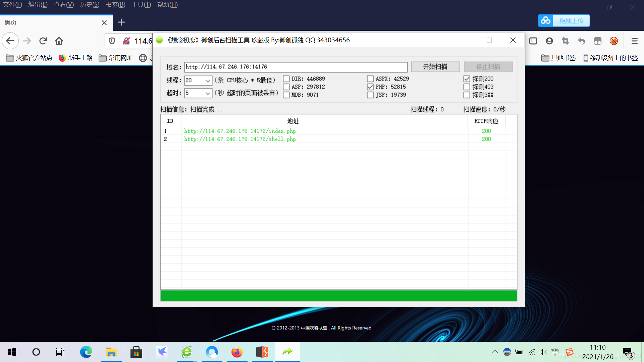Show hidden tray icons chevron
Image resolution: width=644 pixels, height=362 pixels.
click(x=495, y=352)
